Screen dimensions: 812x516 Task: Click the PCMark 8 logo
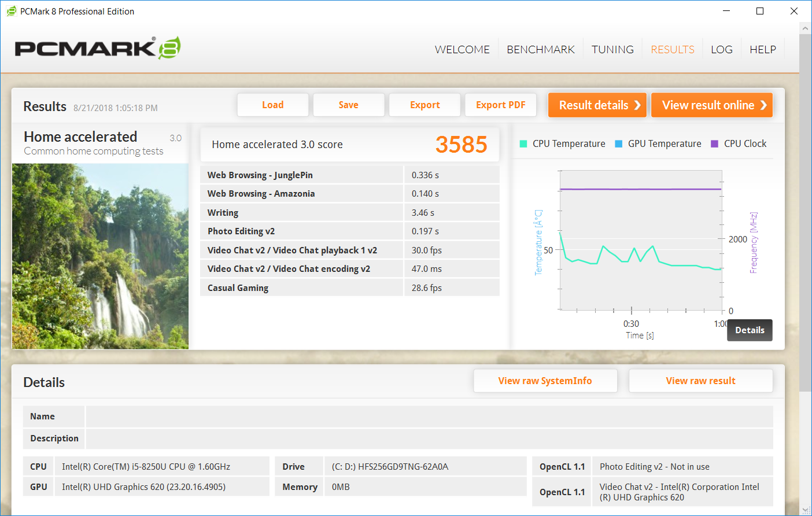[x=98, y=48]
